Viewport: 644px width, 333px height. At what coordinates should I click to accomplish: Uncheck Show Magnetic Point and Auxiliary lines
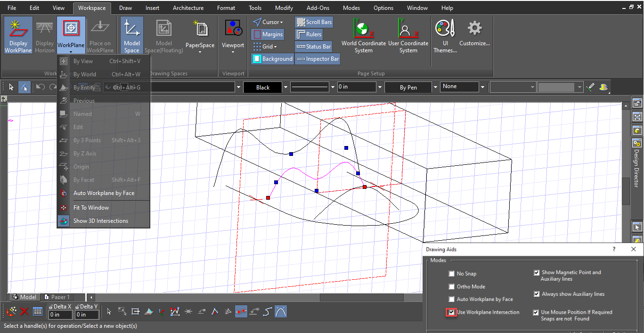coord(536,272)
